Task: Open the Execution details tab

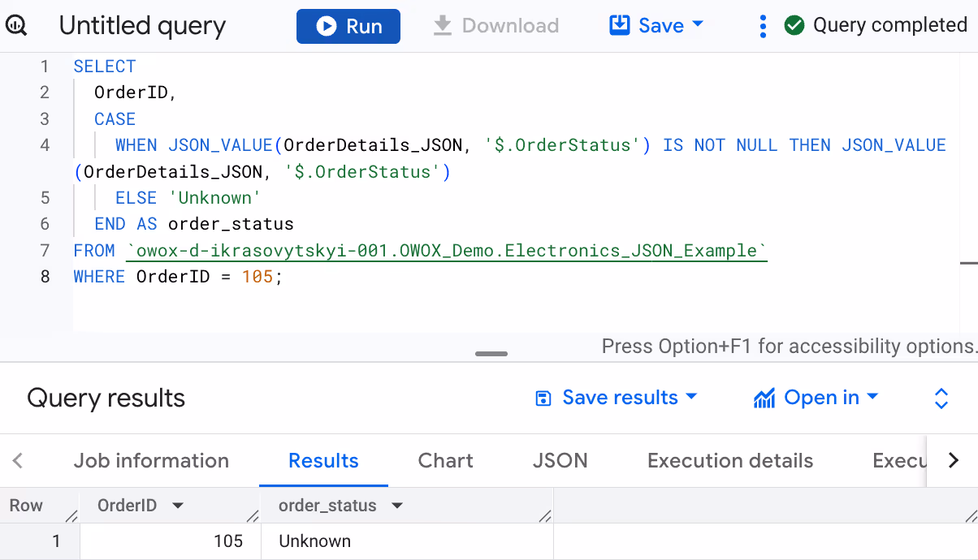Action: pos(730,461)
